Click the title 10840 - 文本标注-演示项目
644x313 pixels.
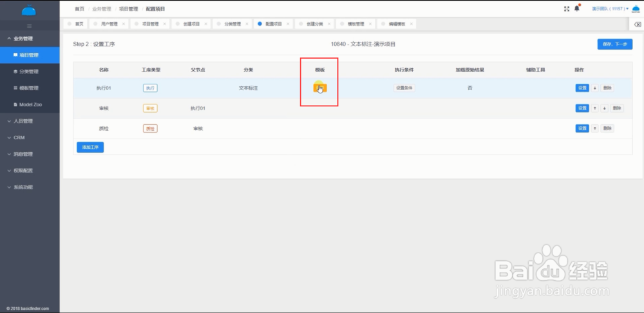(x=363, y=44)
